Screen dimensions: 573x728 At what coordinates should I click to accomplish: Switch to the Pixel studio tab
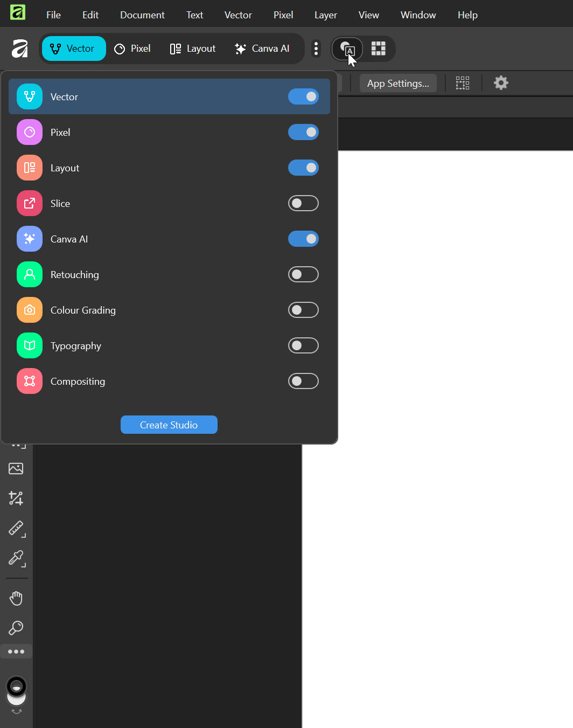pyautogui.click(x=132, y=48)
